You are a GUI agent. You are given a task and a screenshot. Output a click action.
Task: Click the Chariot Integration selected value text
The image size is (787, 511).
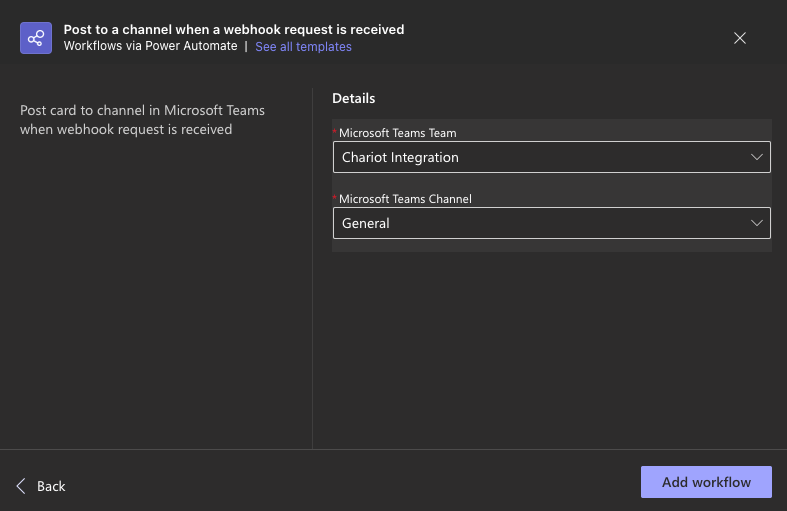(400, 158)
